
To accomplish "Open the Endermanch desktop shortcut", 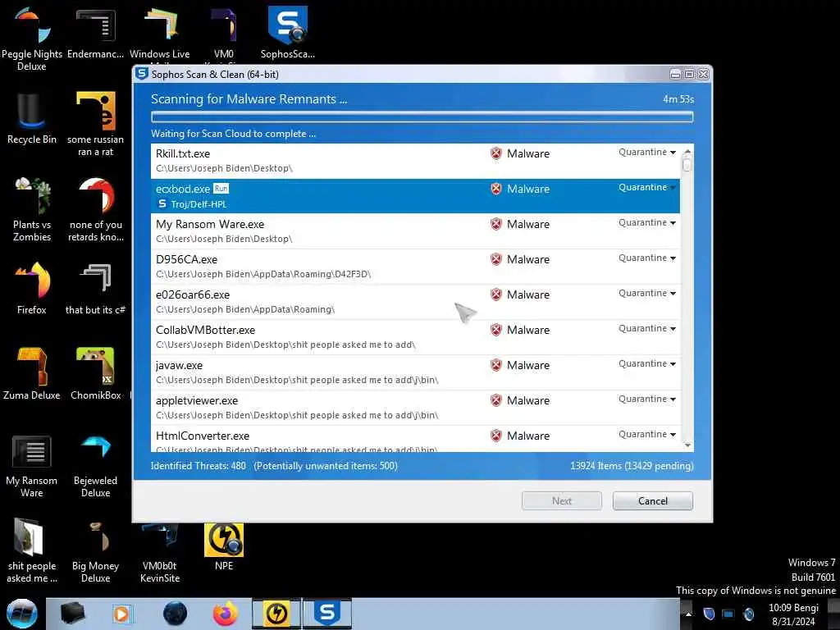I will (x=95, y=33).
